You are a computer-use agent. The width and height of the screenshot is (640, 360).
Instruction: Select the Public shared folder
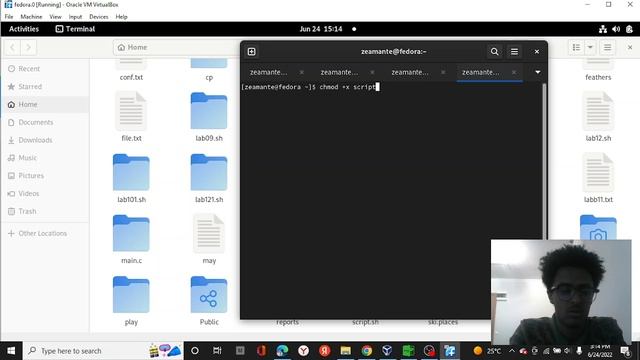point(209,295)
